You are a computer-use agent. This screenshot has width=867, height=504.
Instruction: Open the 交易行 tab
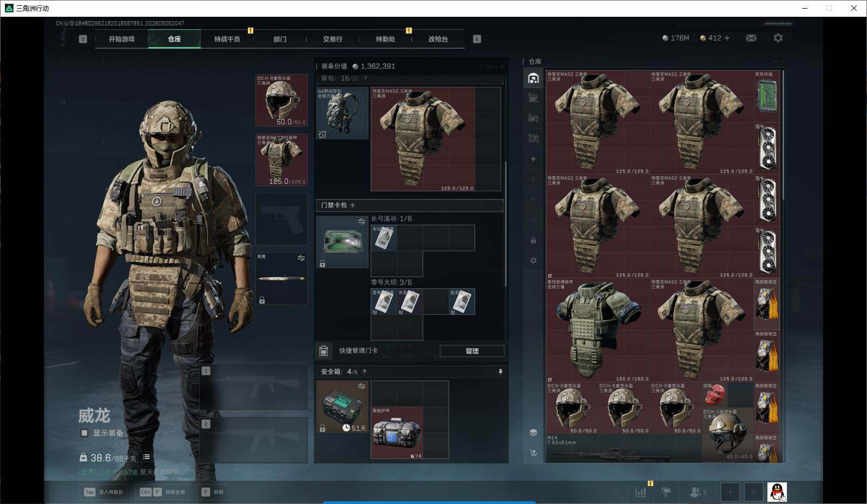click(x=332, y=39)
